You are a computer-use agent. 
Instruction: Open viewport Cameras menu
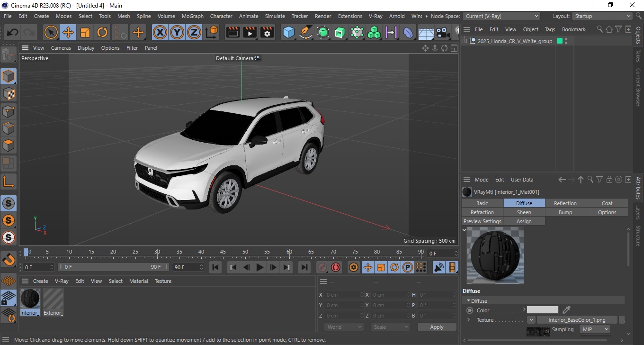[x=61, y=48]
